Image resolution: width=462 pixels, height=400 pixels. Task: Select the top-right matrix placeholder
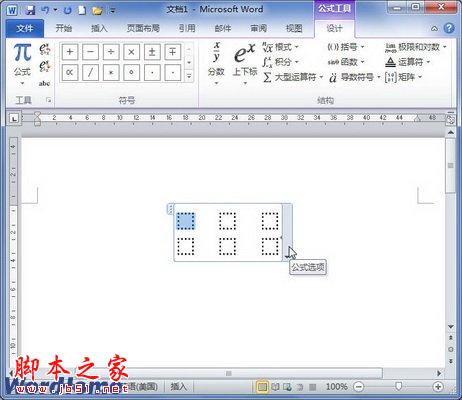(270, 221)
